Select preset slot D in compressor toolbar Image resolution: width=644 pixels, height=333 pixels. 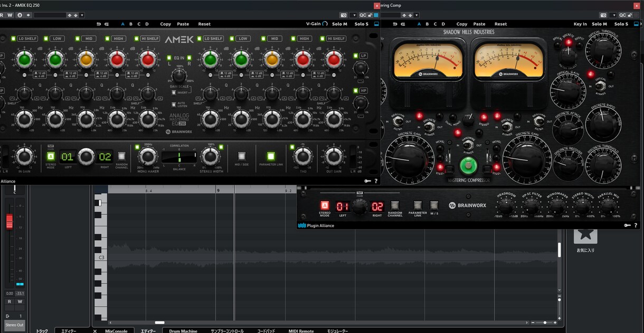(443, 24)
